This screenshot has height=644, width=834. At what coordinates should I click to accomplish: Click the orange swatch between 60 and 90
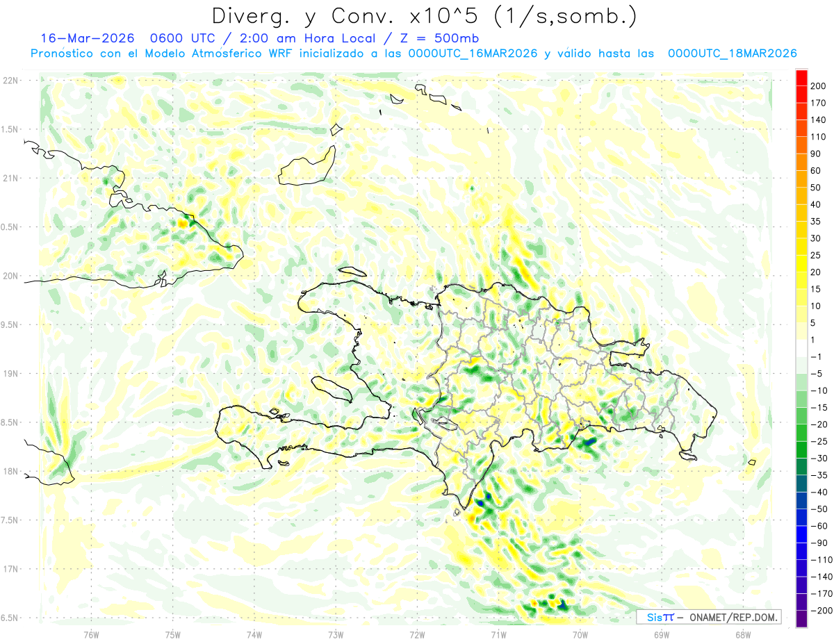[801, 162]
